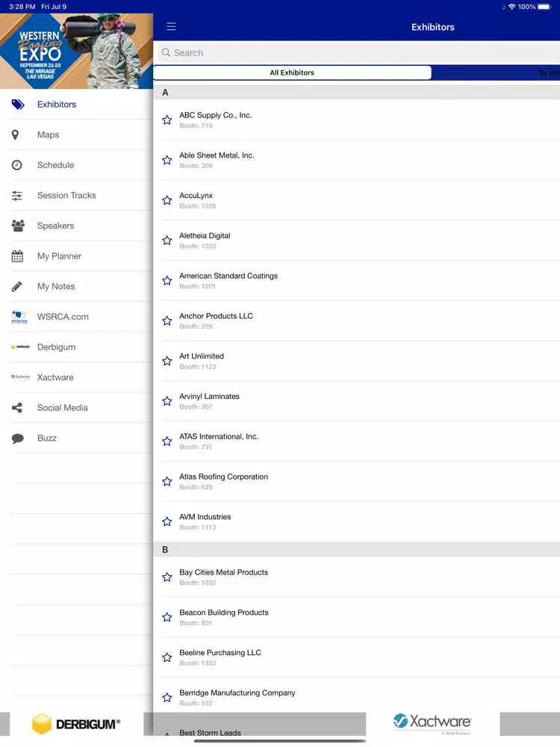
Task: Open Beacon Building Products entry
Action: tap(356, 618)
